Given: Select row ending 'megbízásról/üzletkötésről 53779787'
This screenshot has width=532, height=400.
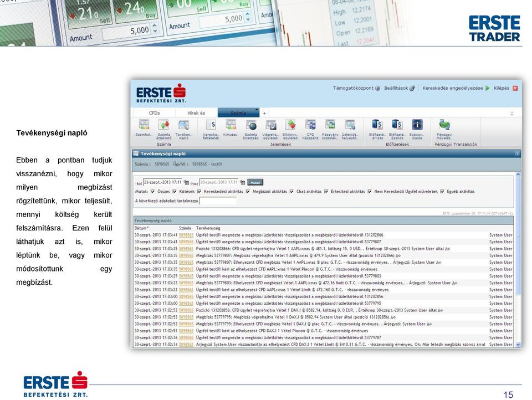Looking at the screenshot, I should pos(324,337).
